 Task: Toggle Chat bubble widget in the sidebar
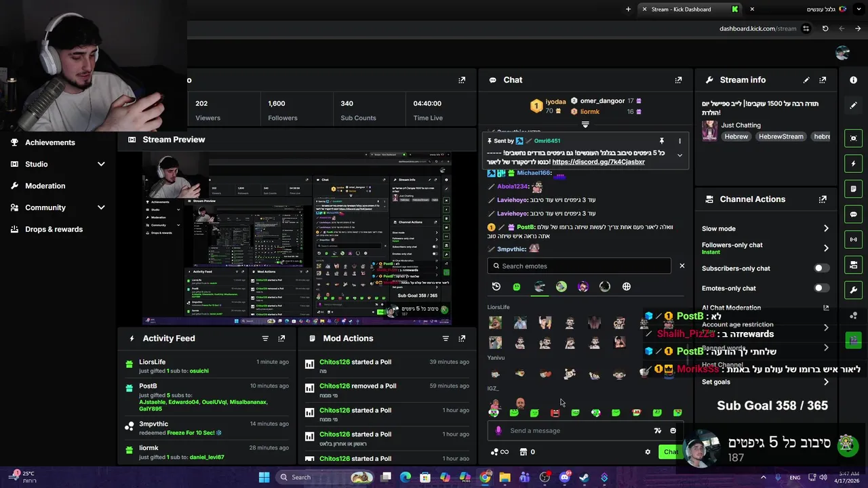(x=853, y=214)
